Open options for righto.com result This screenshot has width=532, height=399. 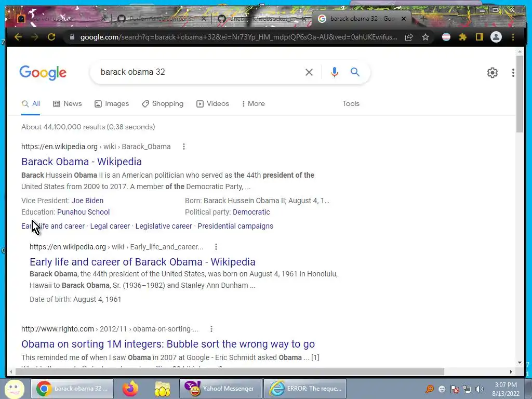coord(211,329)
